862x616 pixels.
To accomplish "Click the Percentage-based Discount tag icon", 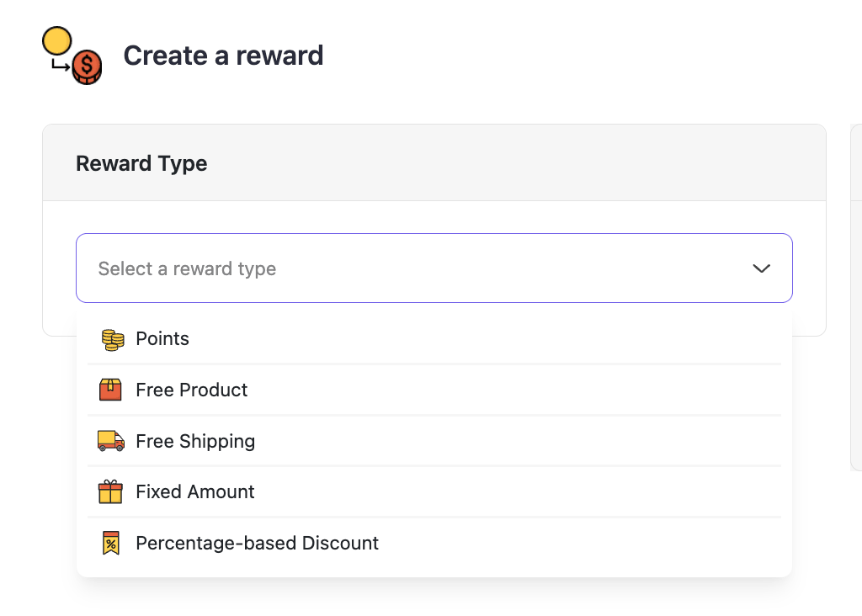I will [x=110, y=543].
